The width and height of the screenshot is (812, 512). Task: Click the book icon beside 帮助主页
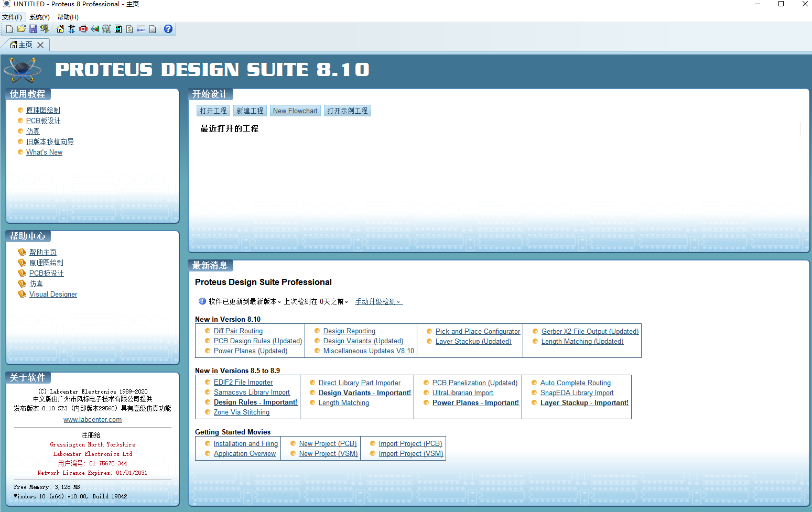coord(22,252)
